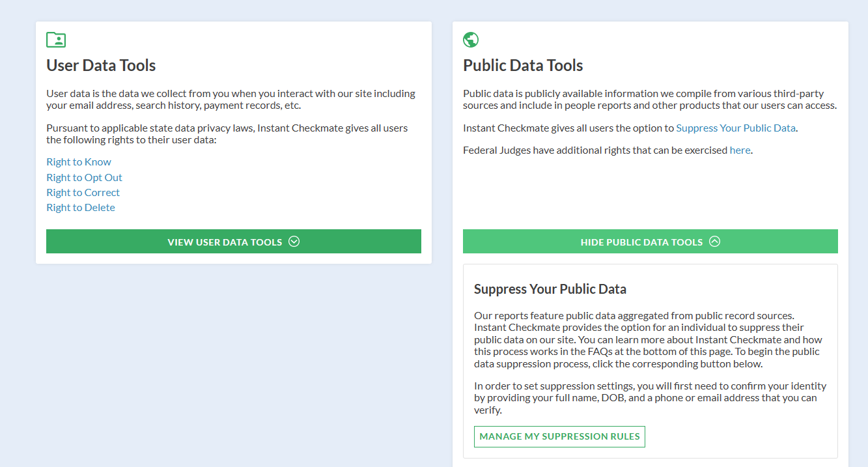Screen dimensions: 868x467
Task: Follow the Right to Correct link
Action: 83,192
